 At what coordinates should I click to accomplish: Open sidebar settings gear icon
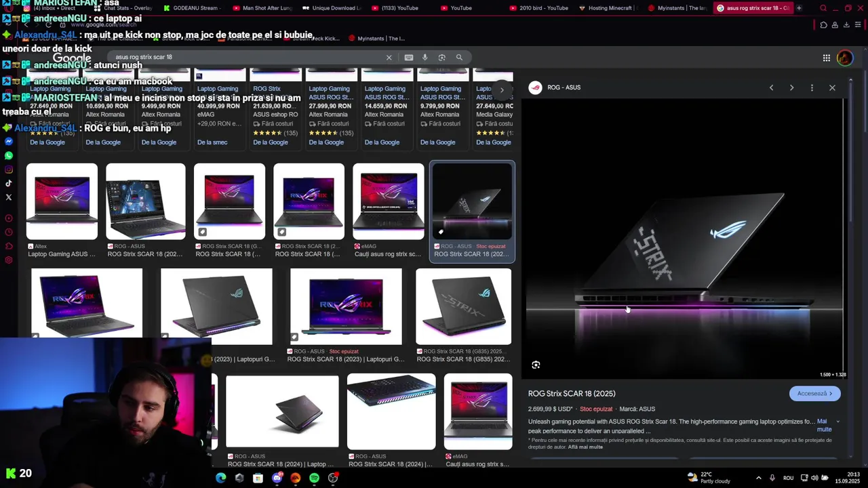tap(9, 260)
